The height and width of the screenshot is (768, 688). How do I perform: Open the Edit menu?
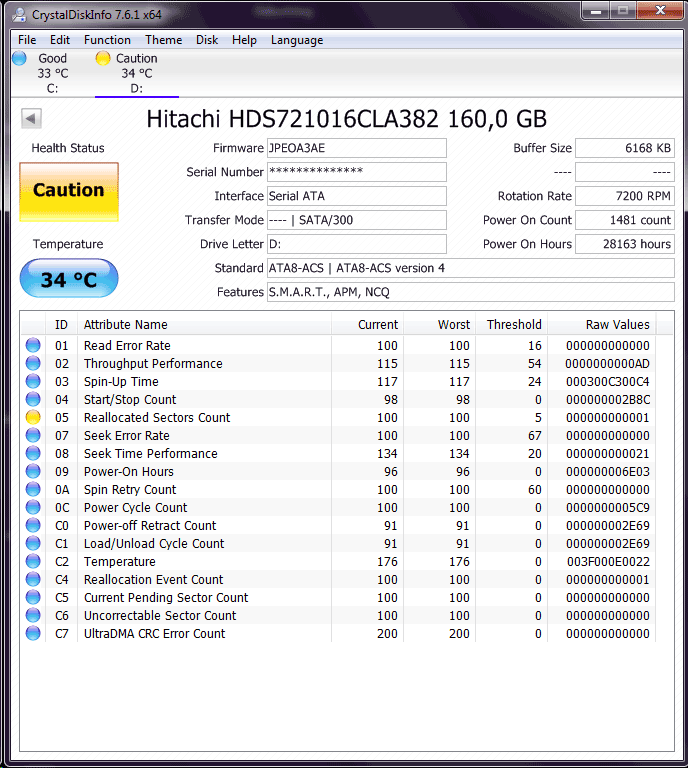60,40
